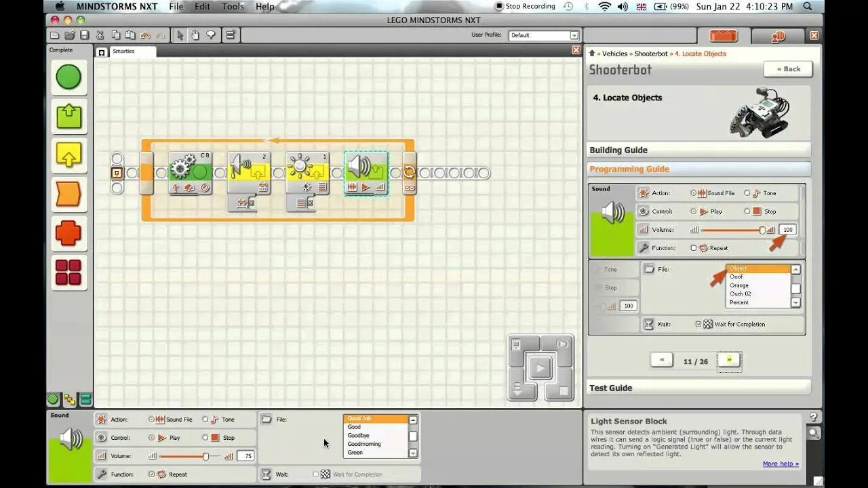Select Play control radio button
Image resolution: width=868 pixels, height=488 pixels.
tap(151, 438)
